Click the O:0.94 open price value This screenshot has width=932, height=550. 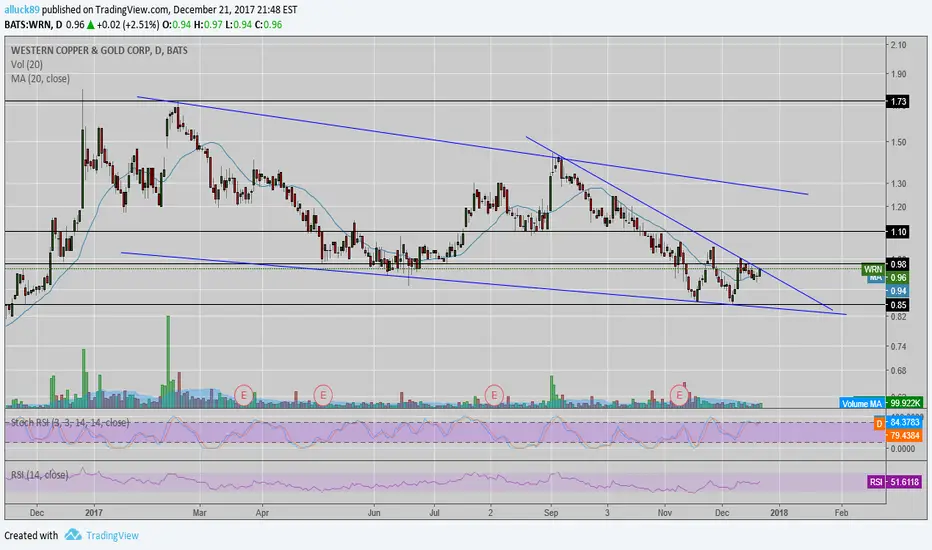[177, 24]
